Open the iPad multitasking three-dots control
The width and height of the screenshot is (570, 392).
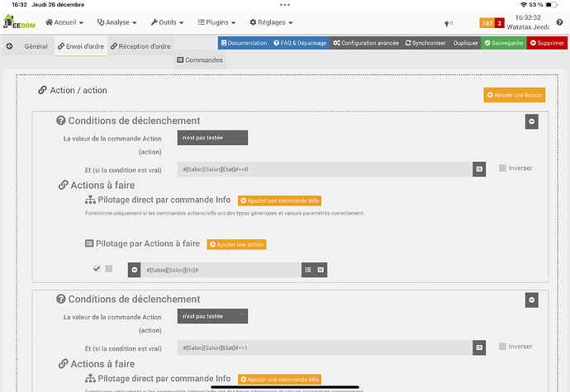[285, 5]
